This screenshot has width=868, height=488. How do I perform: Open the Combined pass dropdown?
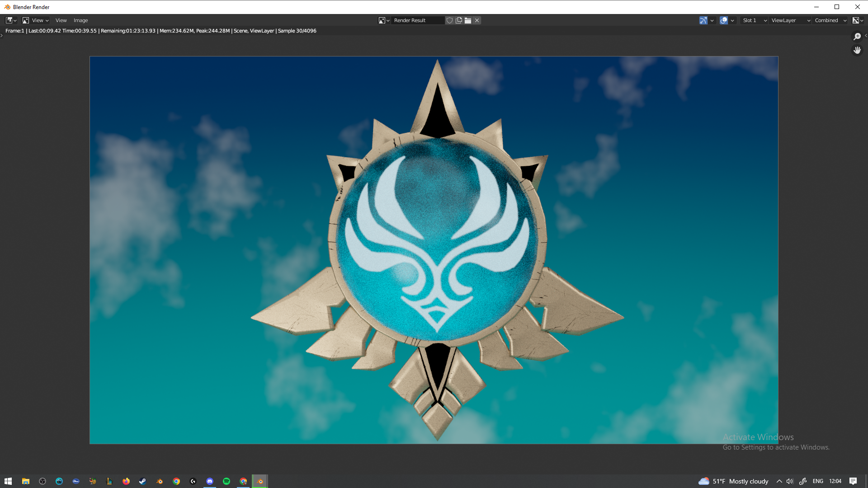[x=830, y=20]
